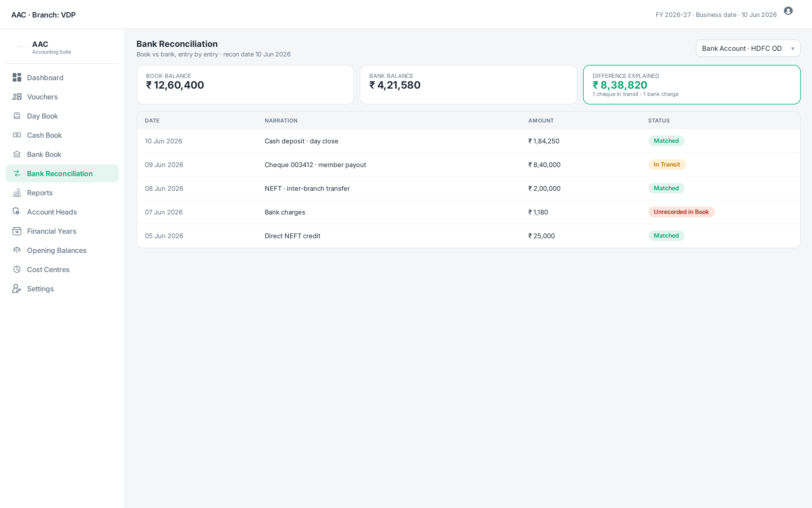Click the Settings user-key icon
Viewport: 812px width, 508px height.
[17, 289]
